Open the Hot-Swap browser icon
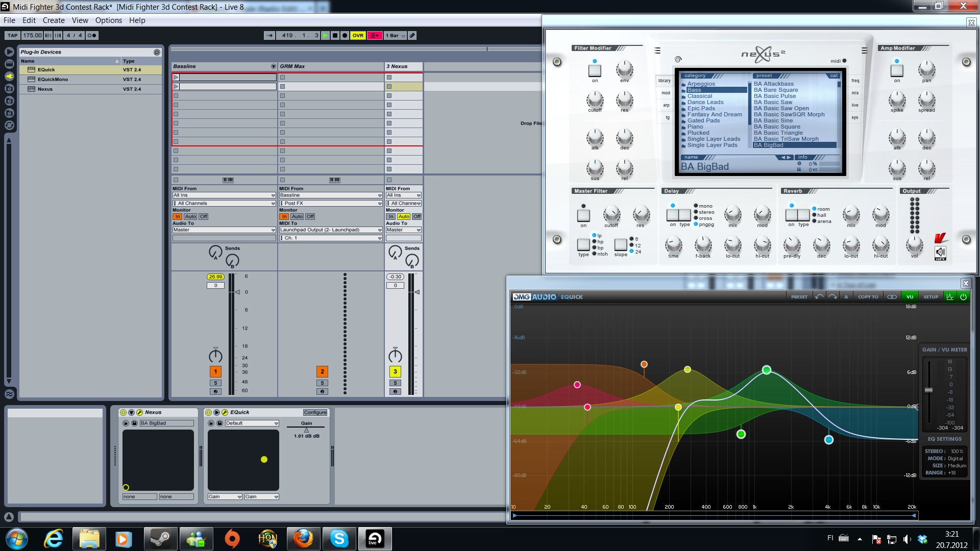 pyautogui.click(x=9, y=126)
